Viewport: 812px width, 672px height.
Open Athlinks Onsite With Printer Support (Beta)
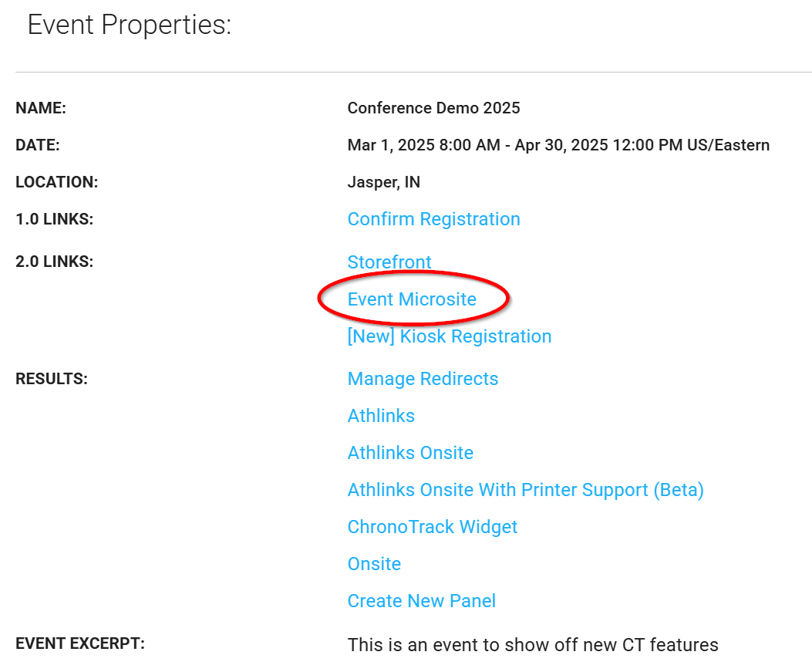pos(525,490)
